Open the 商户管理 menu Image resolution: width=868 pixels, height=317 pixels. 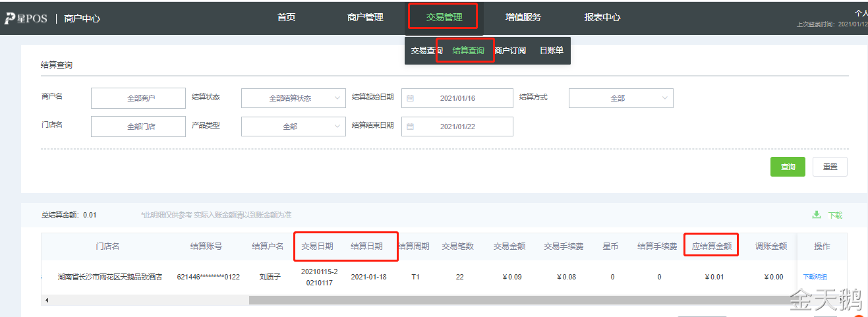point(365,17)
